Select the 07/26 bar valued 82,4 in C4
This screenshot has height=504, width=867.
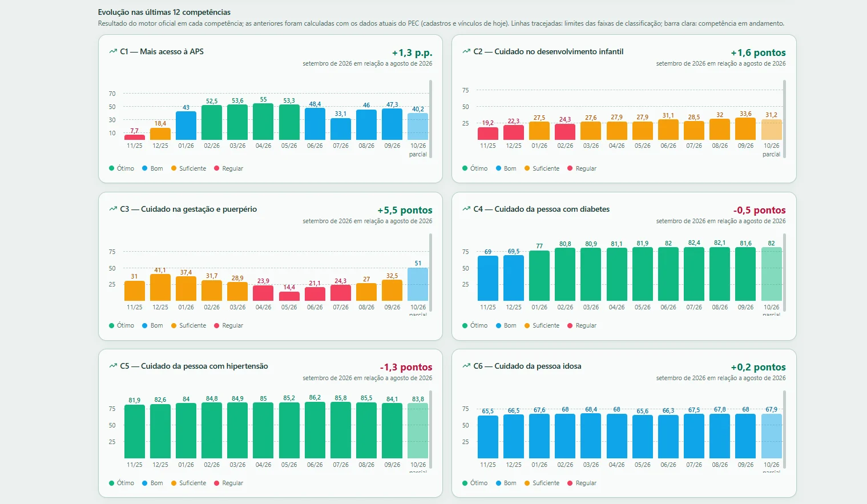point(694,274)
